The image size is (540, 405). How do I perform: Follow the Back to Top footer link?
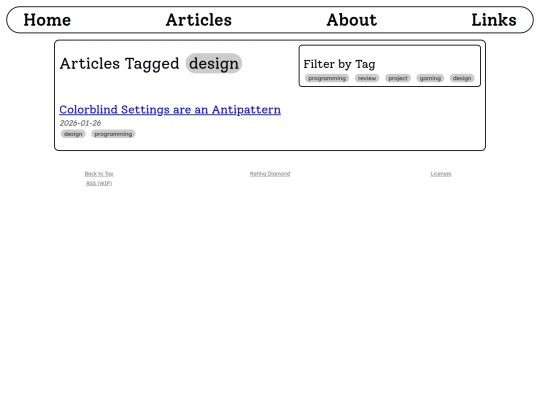(99, 174)
